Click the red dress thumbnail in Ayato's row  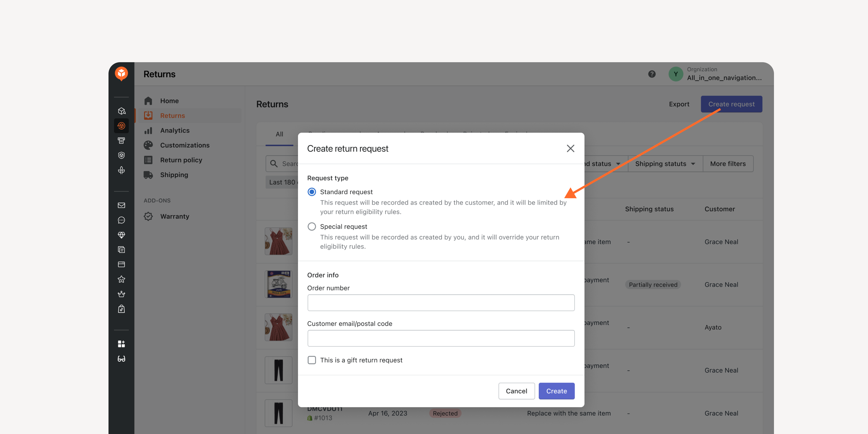278,327
